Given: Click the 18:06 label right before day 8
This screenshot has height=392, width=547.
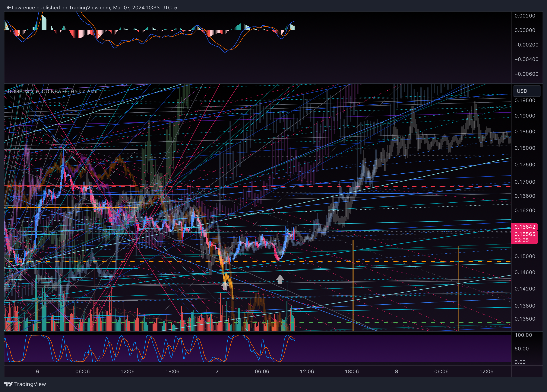Looking at the screenshot, I should pyautogui.click(x=352, y=371).
